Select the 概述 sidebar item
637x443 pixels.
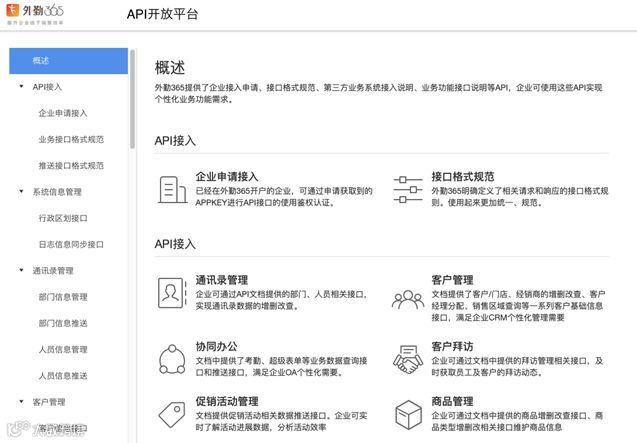[x=68, y=61]
